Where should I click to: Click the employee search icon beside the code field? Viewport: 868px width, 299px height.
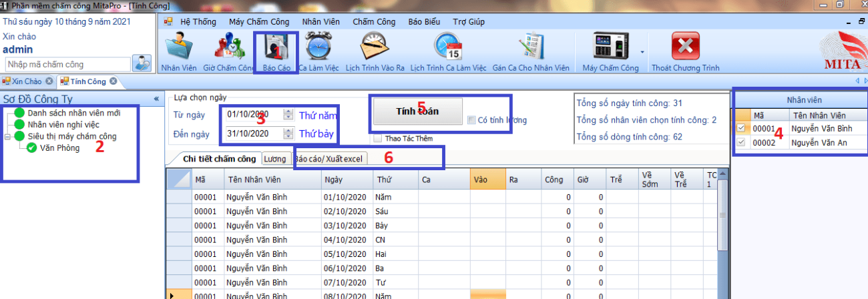pyautogui.click(x=142, y=63)
